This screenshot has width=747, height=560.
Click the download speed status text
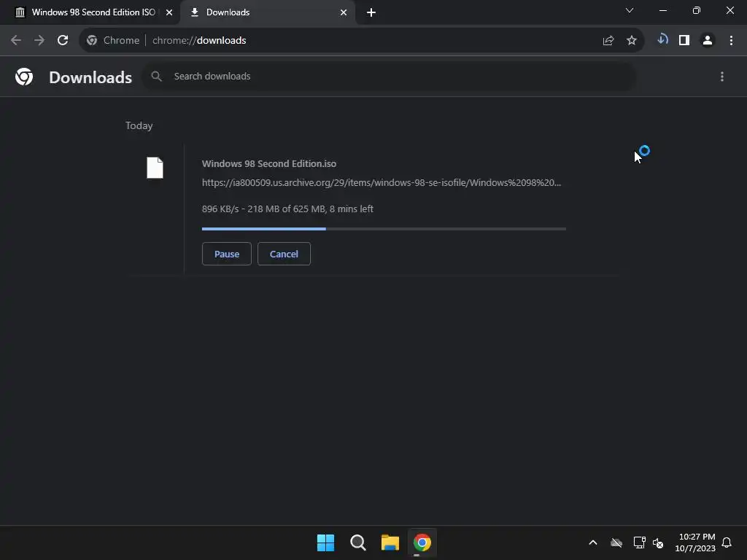click(x=287, y=209)
